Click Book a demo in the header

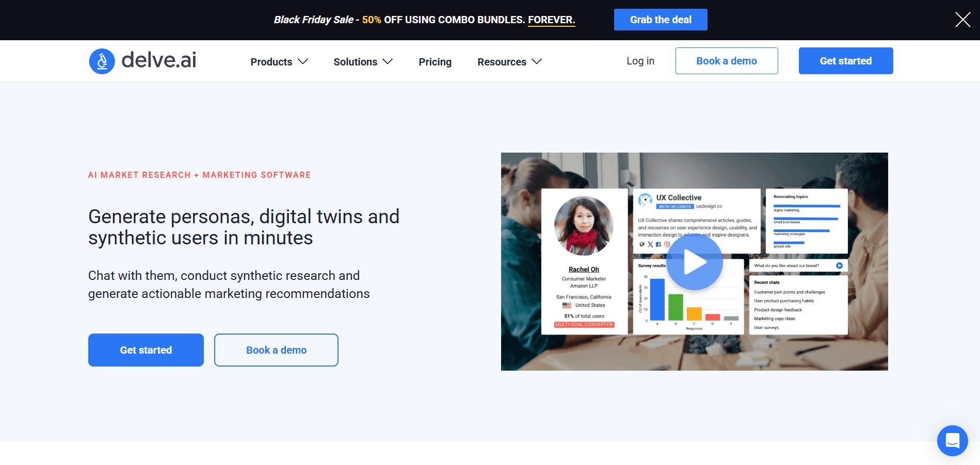click(726, 61)
